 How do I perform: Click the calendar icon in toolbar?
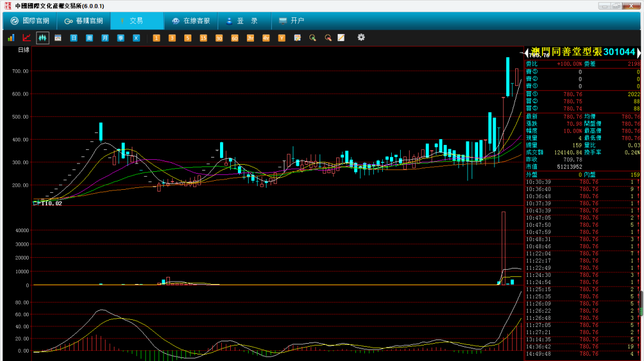[58, 38]
